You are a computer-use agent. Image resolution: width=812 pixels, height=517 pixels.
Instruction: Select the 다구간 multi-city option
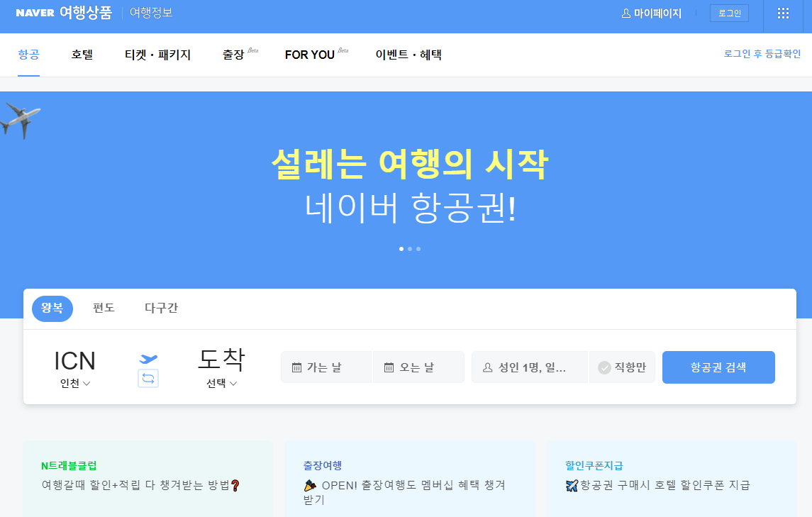161,308
